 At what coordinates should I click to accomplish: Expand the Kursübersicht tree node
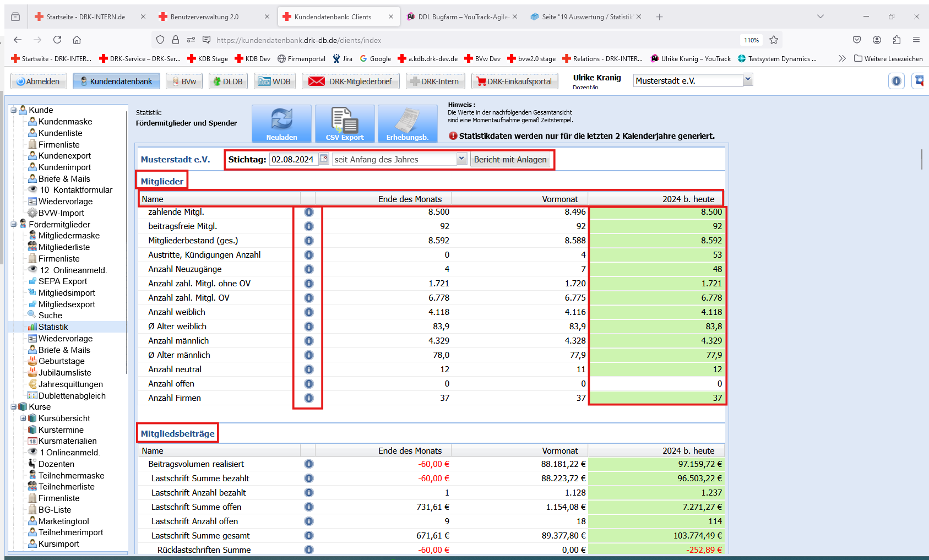[x=23, y=418]
